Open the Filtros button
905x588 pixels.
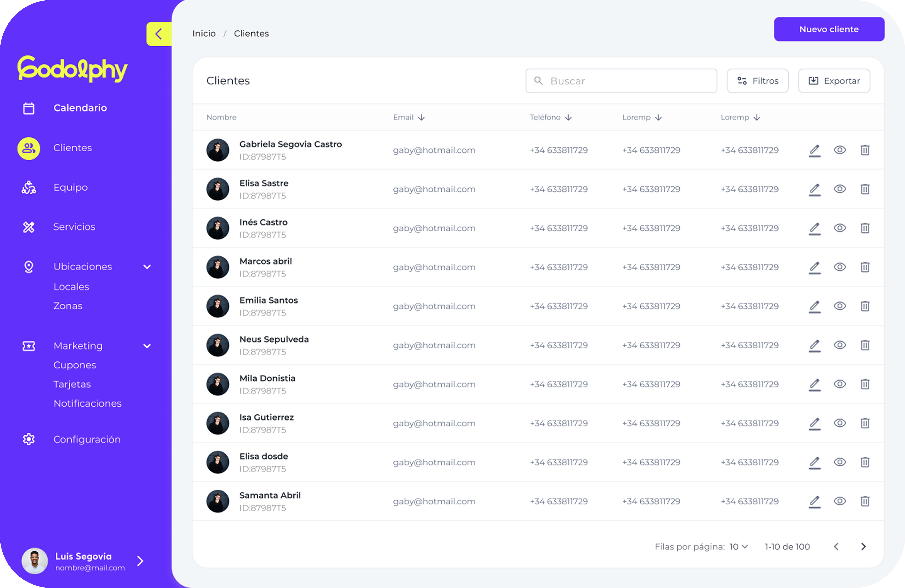click(757, 81)
